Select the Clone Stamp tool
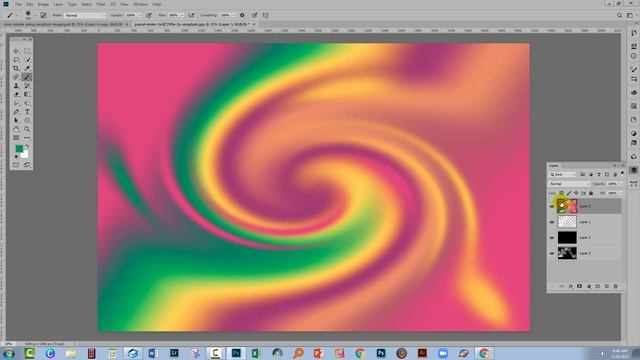Screen dimensions: 640x360 pos(16,86)
